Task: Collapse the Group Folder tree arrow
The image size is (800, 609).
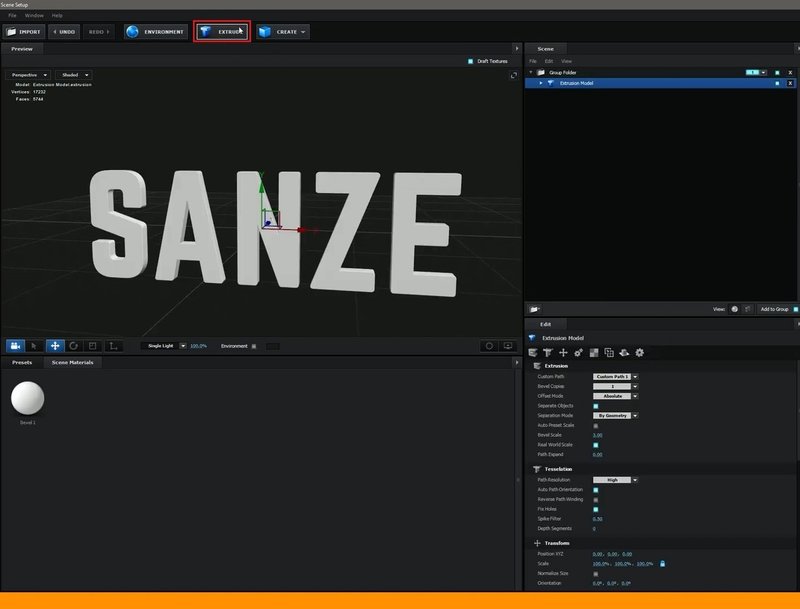Action: 531,72
